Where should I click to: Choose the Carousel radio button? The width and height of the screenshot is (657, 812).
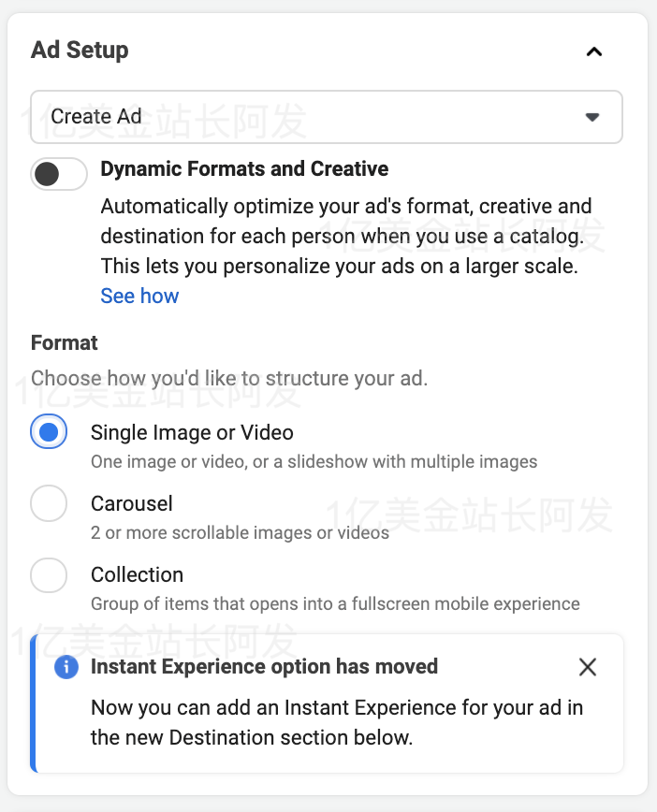[49, 503]
